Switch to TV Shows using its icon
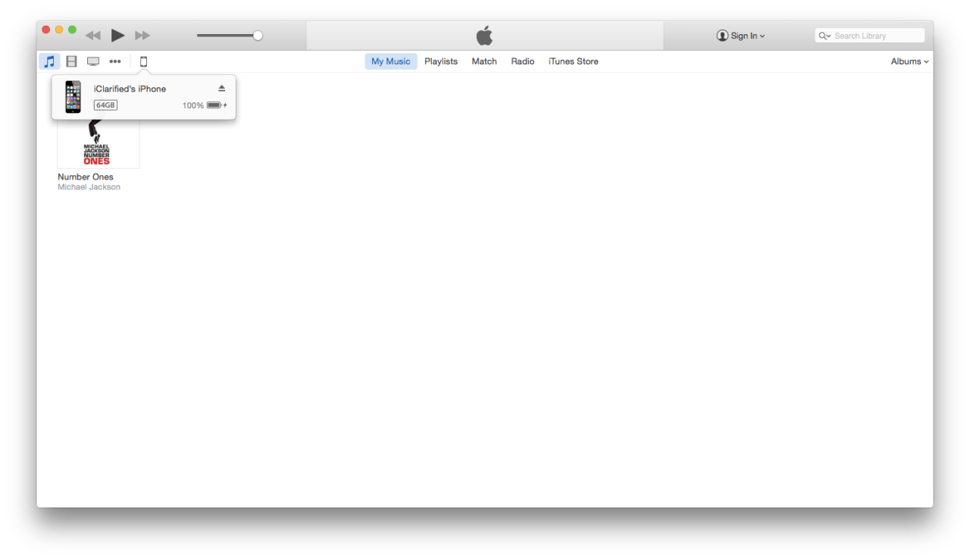This screenshot has width=970, height=560. (92, 61)
